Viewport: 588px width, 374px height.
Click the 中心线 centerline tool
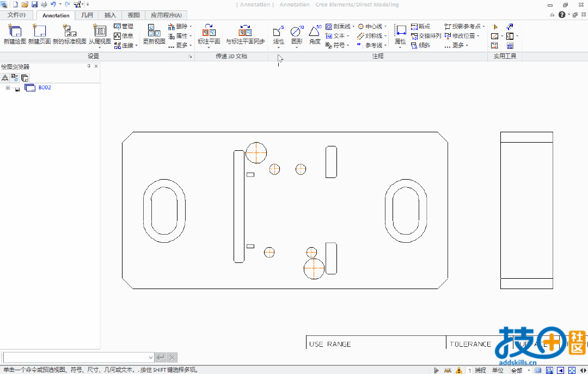pyautogui.click(x=370, y=26)
